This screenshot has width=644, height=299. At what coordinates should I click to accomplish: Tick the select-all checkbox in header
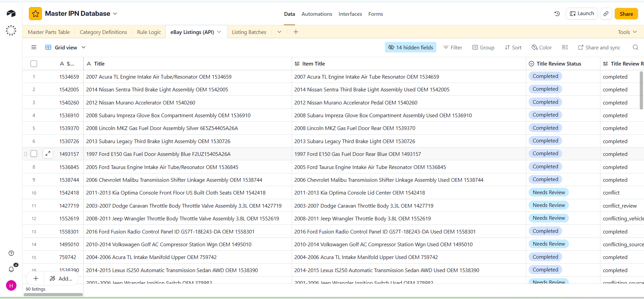tap(34, 63)
